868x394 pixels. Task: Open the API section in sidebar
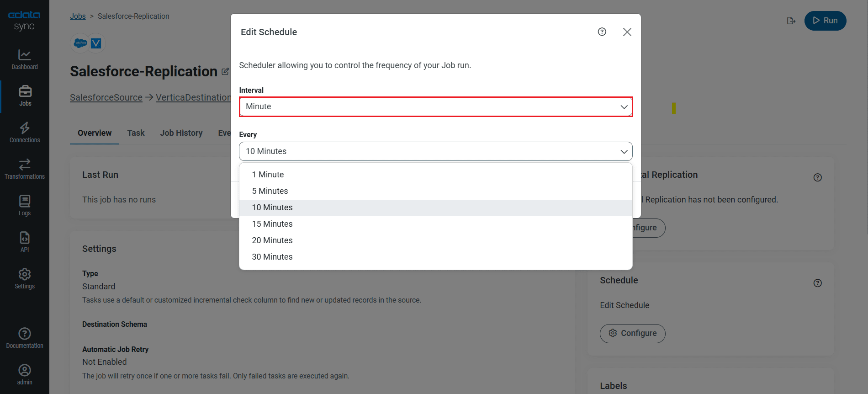[x=25, y=242]
